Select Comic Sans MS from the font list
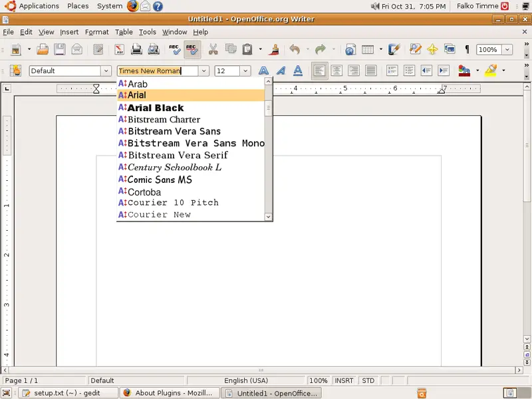The image size is (532, 399). click(191, 180)
